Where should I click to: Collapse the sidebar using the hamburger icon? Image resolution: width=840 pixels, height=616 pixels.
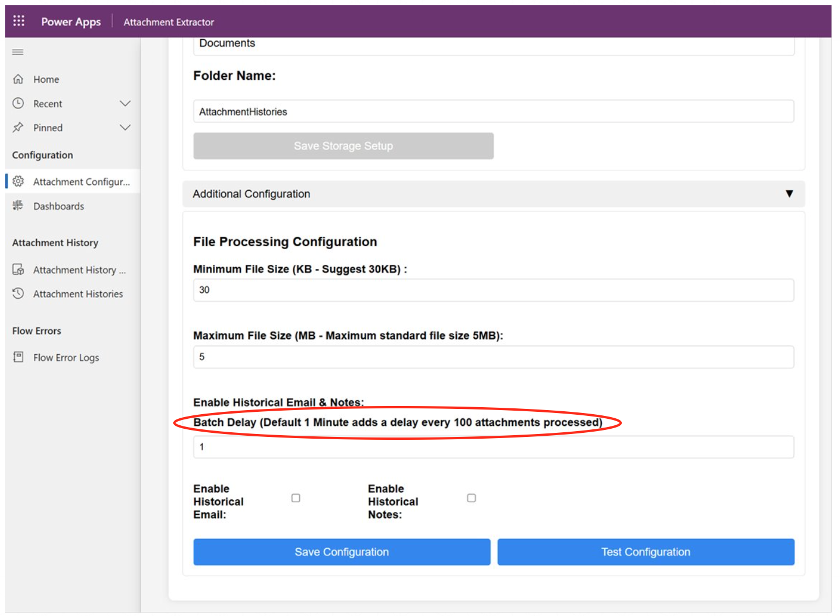click(18, 52)
